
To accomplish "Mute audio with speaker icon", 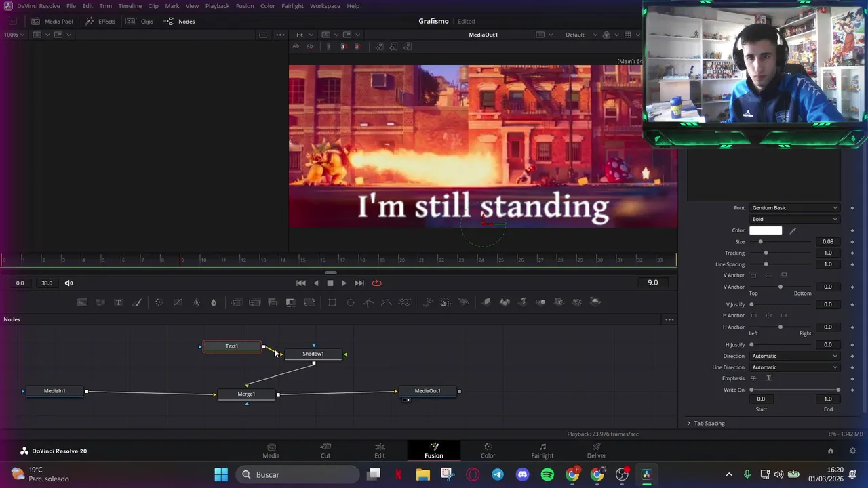I will click(x=68, y=283).
